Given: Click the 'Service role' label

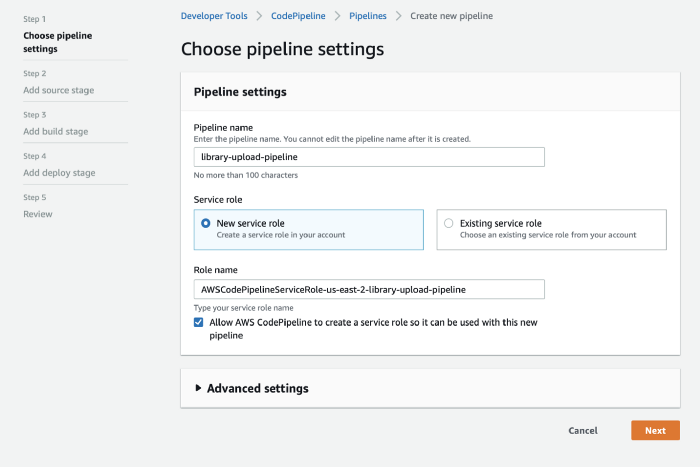Looking at the screenshot, I should (218, 200).
